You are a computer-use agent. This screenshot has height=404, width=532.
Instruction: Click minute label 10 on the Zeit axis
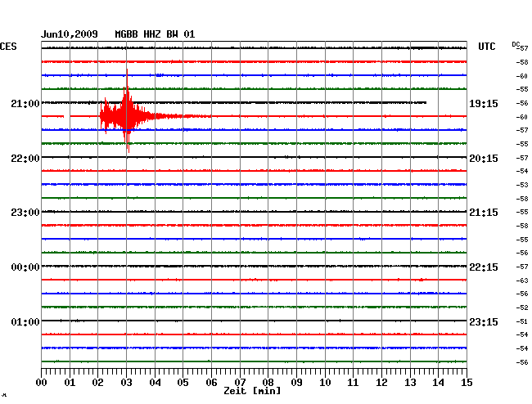(x=325, y=383)
